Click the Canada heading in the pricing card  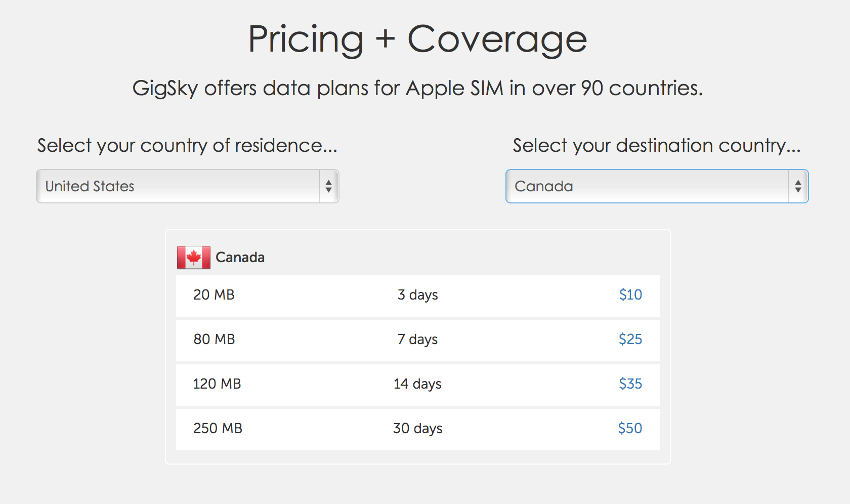(240, 257)
